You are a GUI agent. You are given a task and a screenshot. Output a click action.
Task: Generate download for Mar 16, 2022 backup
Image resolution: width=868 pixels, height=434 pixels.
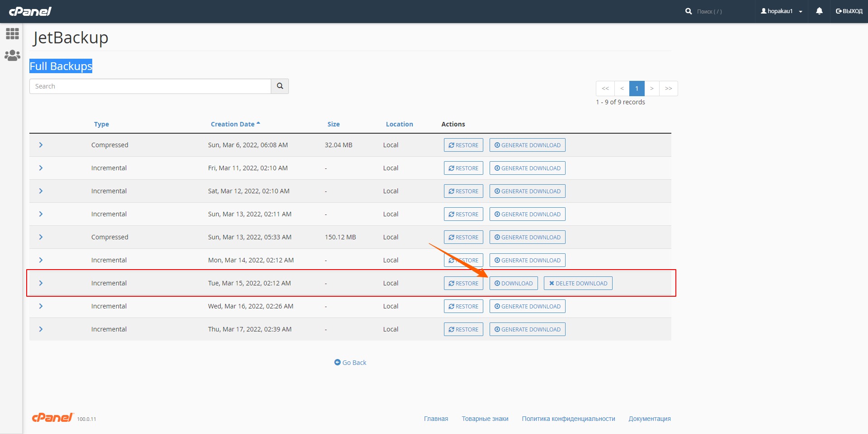tap(527, 306)
